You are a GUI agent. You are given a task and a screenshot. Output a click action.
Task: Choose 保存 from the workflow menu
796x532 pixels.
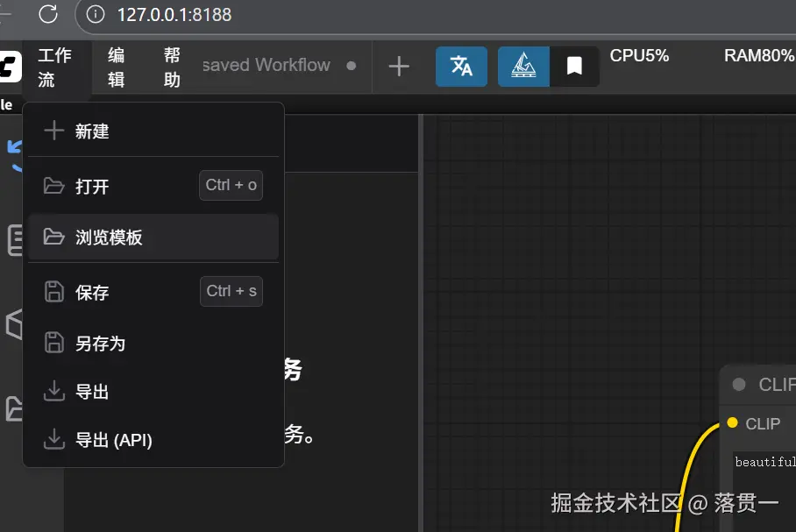click(153, 292)
